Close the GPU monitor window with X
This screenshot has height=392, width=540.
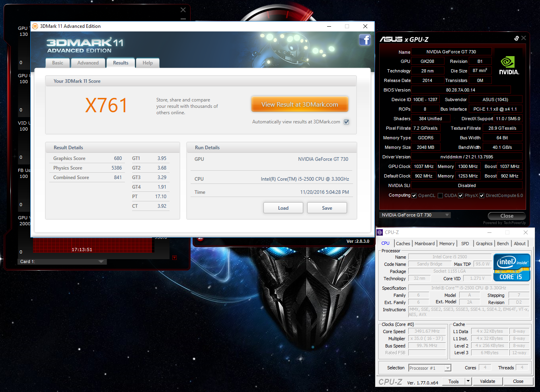183,10
